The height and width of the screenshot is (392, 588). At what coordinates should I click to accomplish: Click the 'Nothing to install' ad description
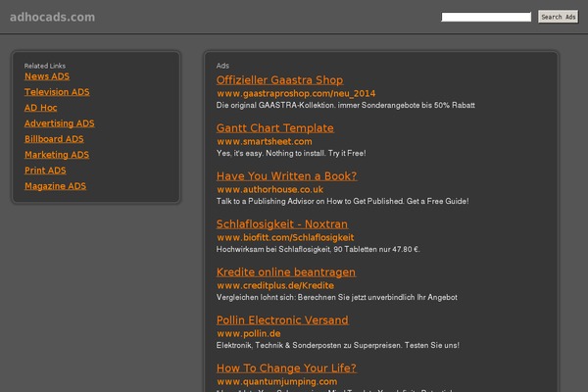pyautogui.click(x=291, y=153)
